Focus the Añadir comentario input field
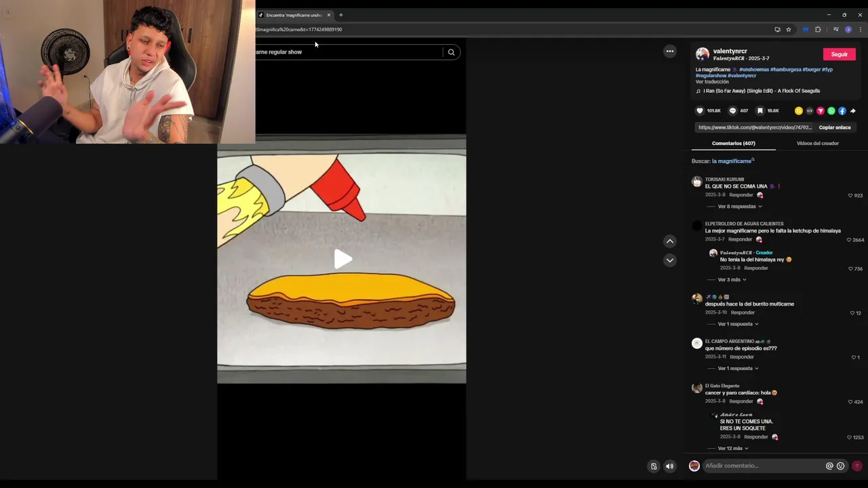This screenshot has width=868, height=488. [763, 466]
